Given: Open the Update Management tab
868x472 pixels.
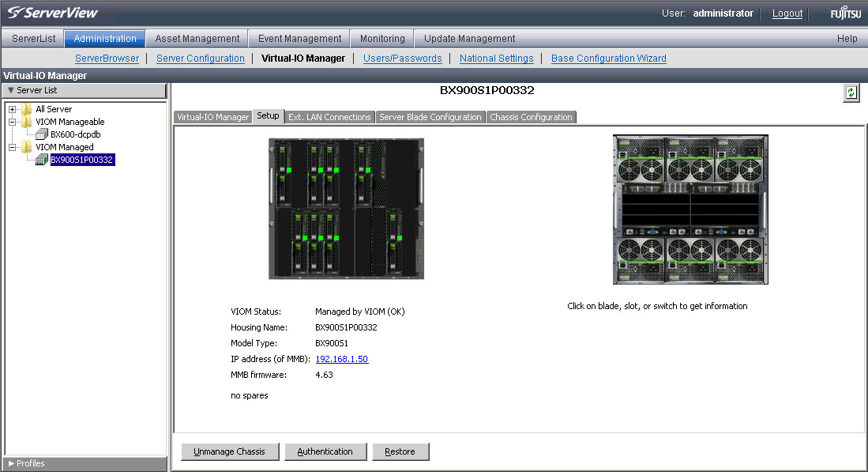Looking at the screenshot, I should click(x=469, y=38).
